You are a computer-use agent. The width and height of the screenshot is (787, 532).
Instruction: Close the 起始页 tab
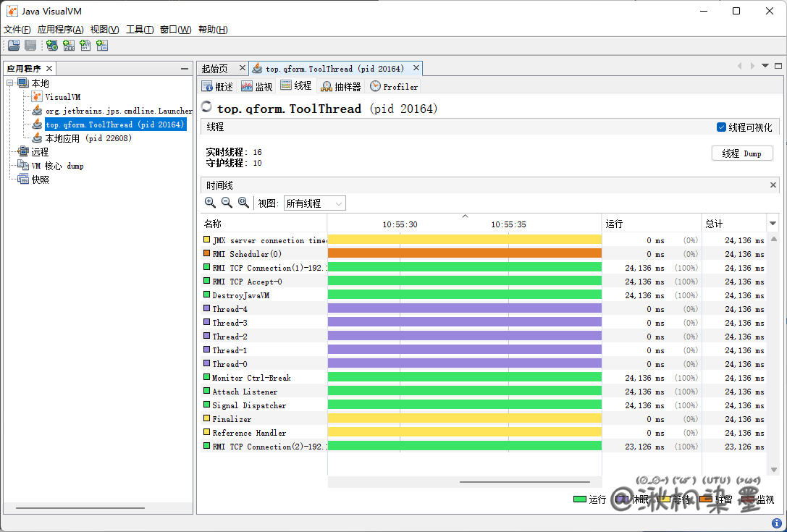(242, 68)
